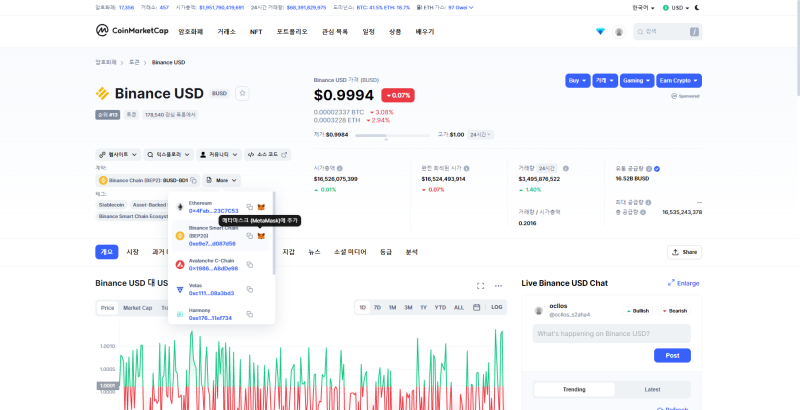
Task: Select the 1M chart range
Action: pyautogui.click(x=392, y=308)
